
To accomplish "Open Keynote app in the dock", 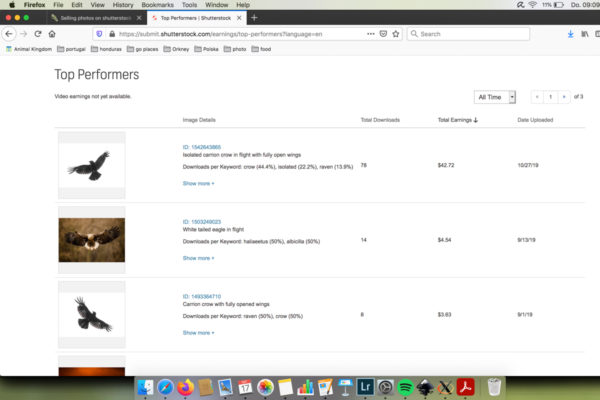I will [x=345, y=387].
